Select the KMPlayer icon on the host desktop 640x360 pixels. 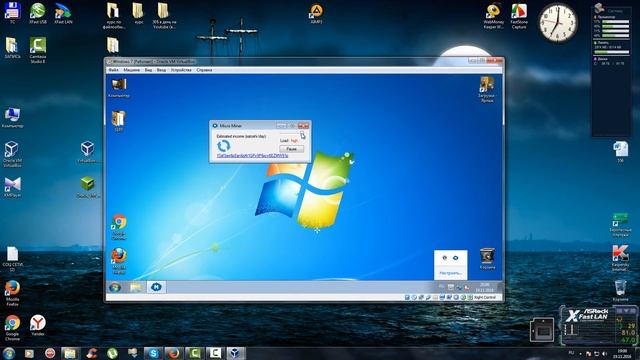pos(12,187)
